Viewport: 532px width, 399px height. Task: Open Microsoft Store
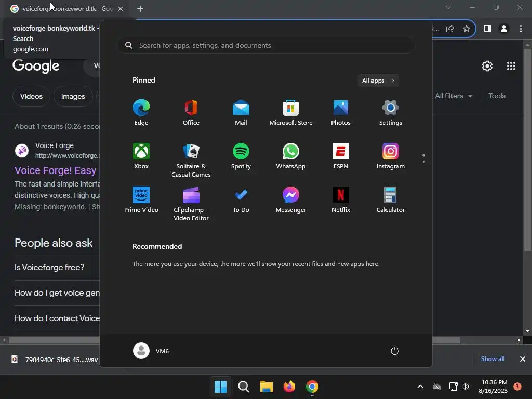coord(291,113)
